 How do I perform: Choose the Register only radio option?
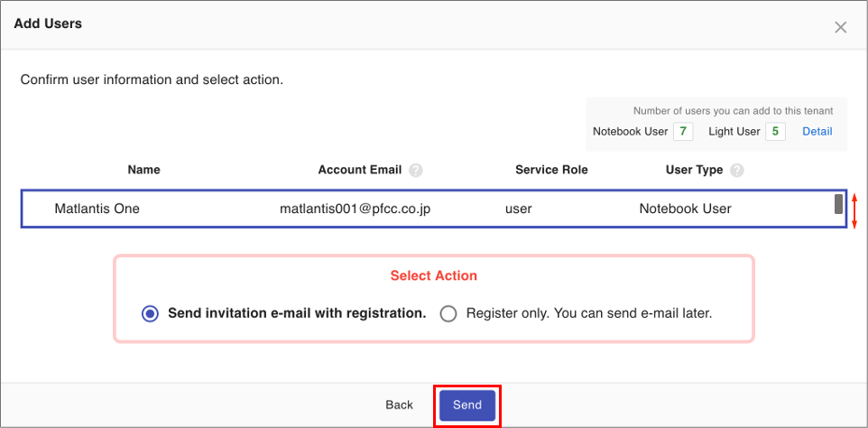[x=448, y=313]
